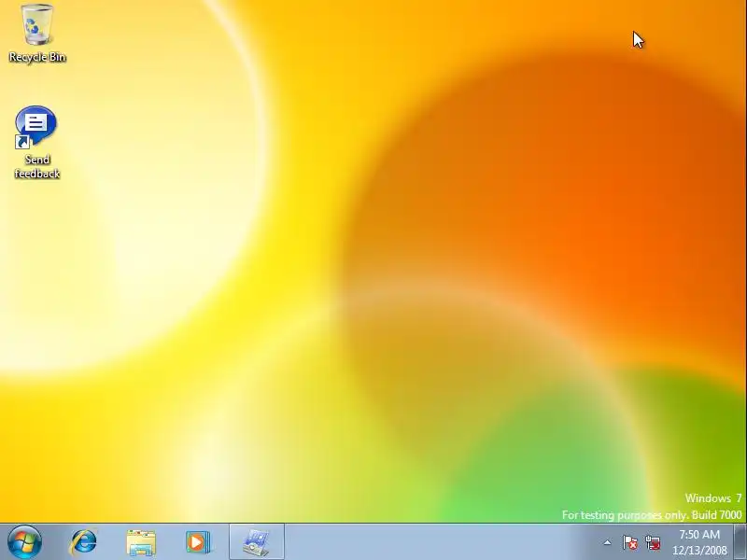Show hidden notification area icons
This screenshot has width=747, height=560.
[x=608, y=542]
